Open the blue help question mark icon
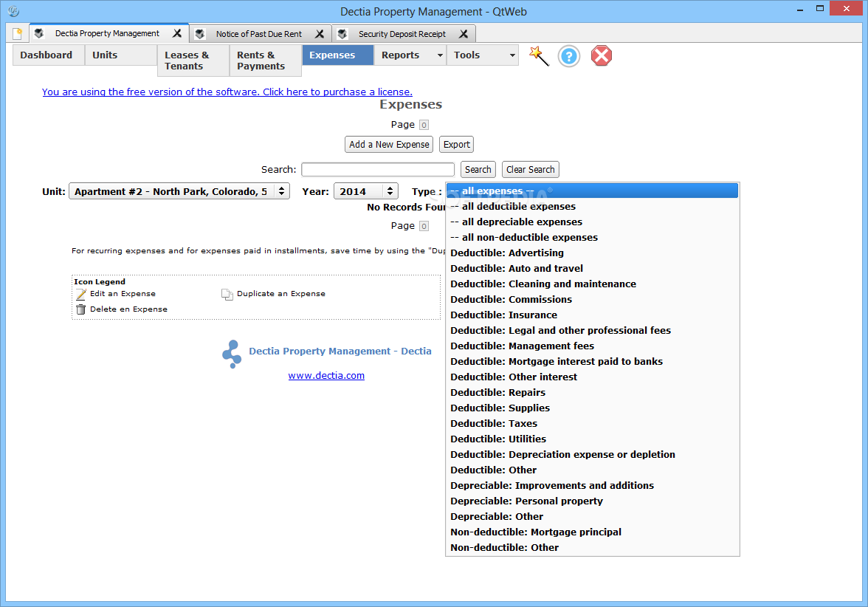The image size is (868, 607). point(568,56)
